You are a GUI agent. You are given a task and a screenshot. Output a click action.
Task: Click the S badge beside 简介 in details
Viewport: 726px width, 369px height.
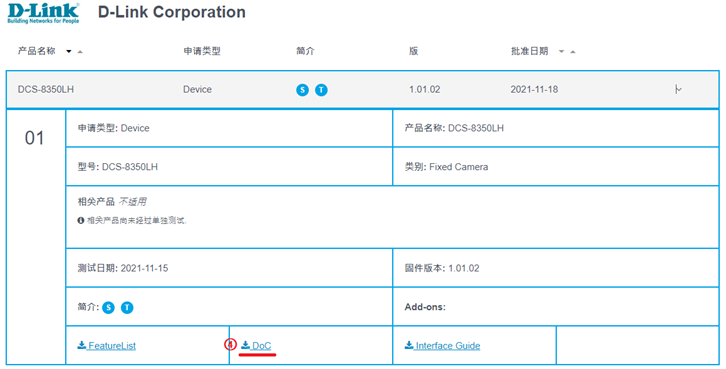coord(108,307)
